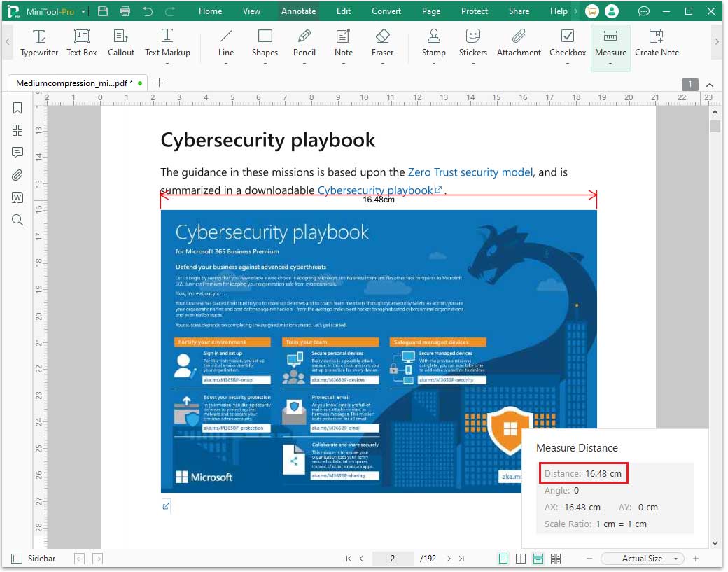Jump to the last page

(x=461, y=559)
